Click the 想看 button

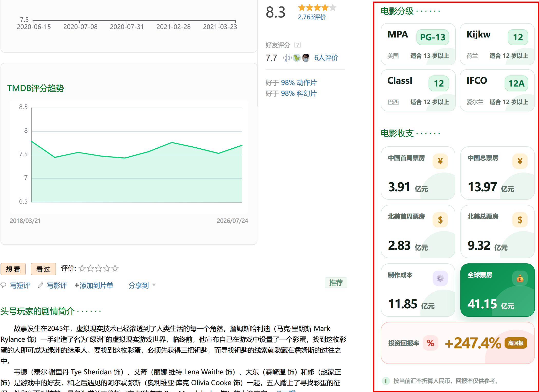[x=13, y=269]
